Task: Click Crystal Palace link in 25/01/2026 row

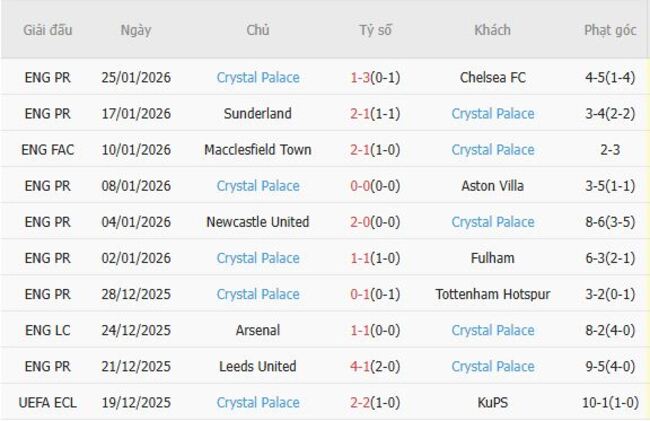Action: [258, 78]
